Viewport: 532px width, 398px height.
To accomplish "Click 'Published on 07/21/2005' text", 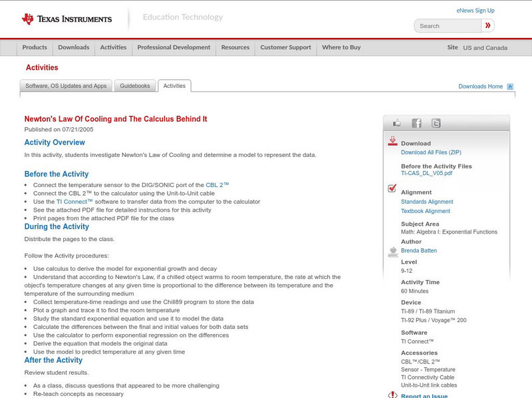I will (59, 129).
